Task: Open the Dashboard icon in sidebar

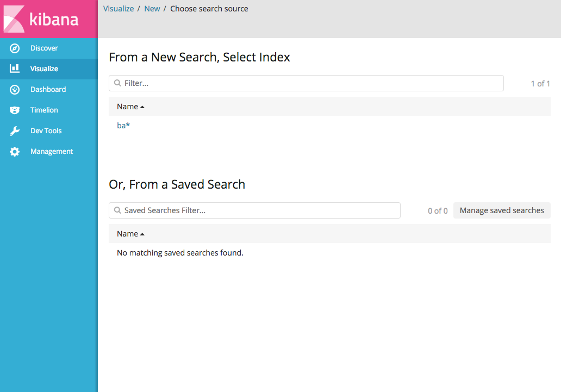Action: (14, 89)
